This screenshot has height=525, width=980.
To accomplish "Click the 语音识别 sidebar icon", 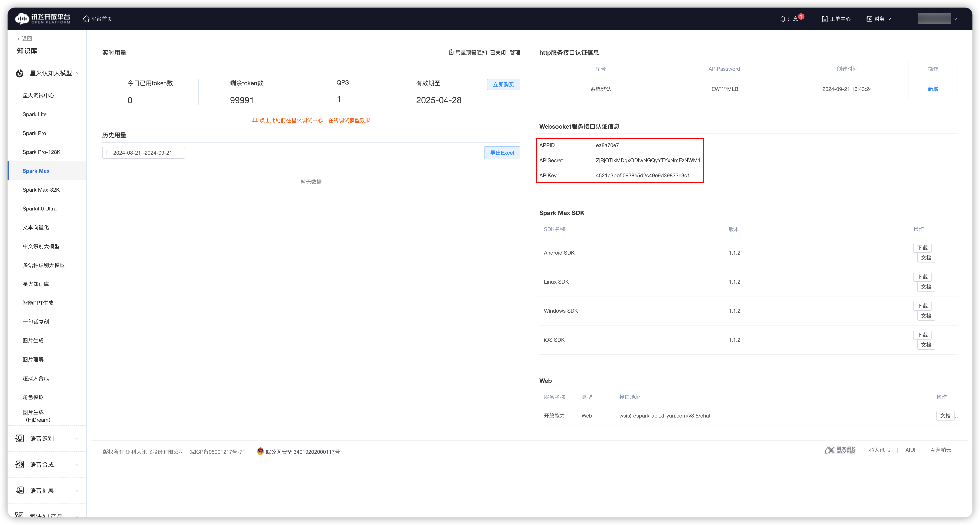I will click(20, 439).
